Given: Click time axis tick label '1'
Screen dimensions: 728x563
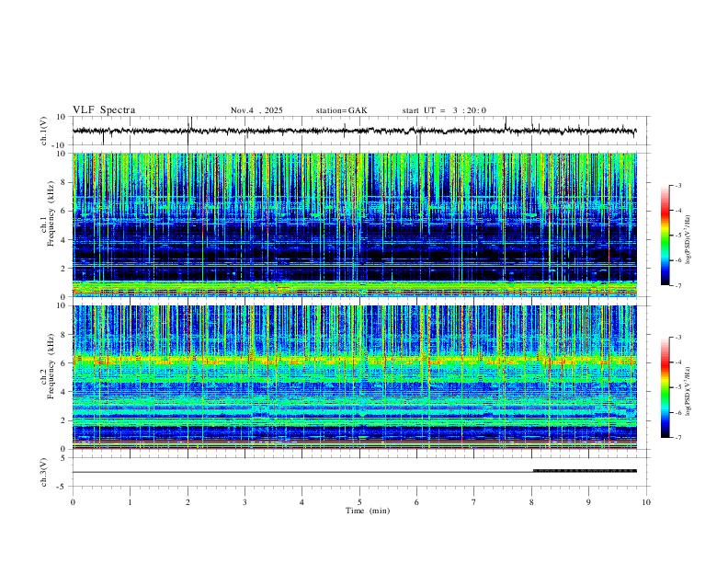Looking at the screenshot, I should pos(130,502).
